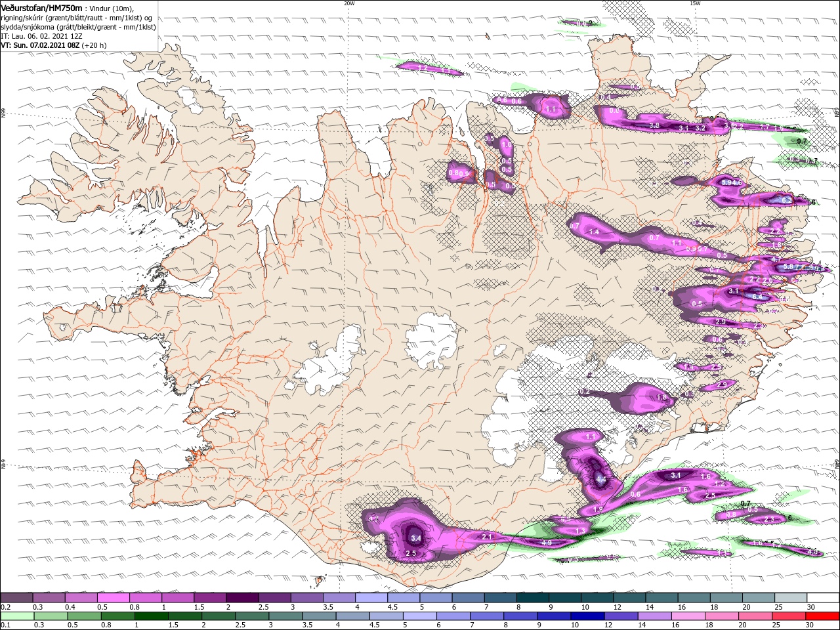Click the 3.8 value label in northeast
The height and width of the screenshot is (630, 840).
click(654, 125)
